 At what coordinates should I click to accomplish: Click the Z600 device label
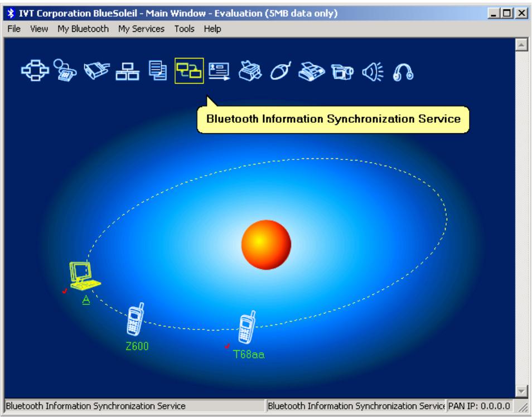click(137, 346)
